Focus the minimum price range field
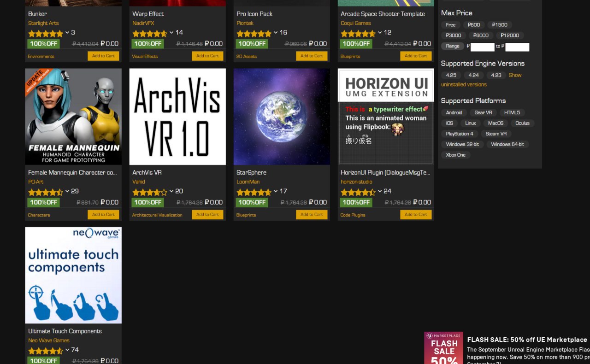 (482, 47)
